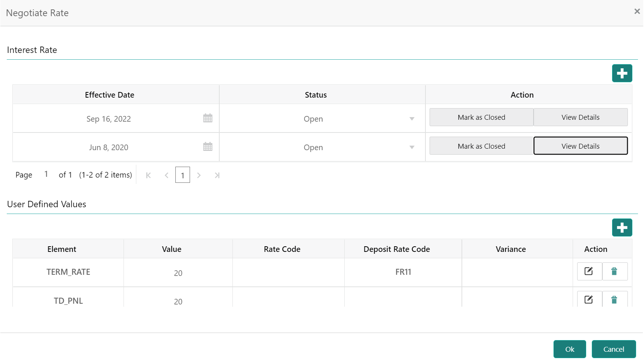View Details for Jun 8, 2020 rate
The height and width of the screenshot is (360, 644).
pos(581,146)
